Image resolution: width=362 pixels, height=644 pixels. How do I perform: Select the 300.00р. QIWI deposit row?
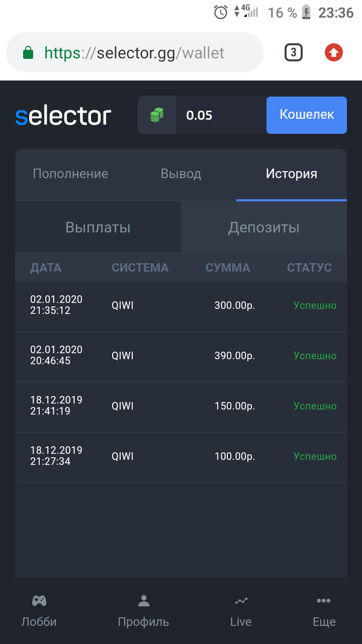coord(181,305)
